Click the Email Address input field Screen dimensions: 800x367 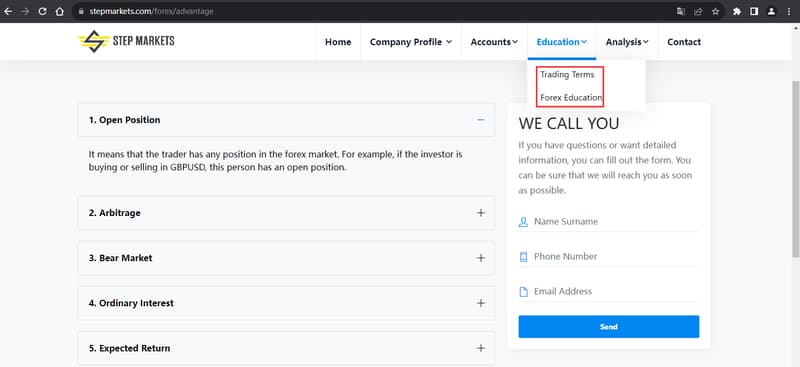tap(609, 291)
